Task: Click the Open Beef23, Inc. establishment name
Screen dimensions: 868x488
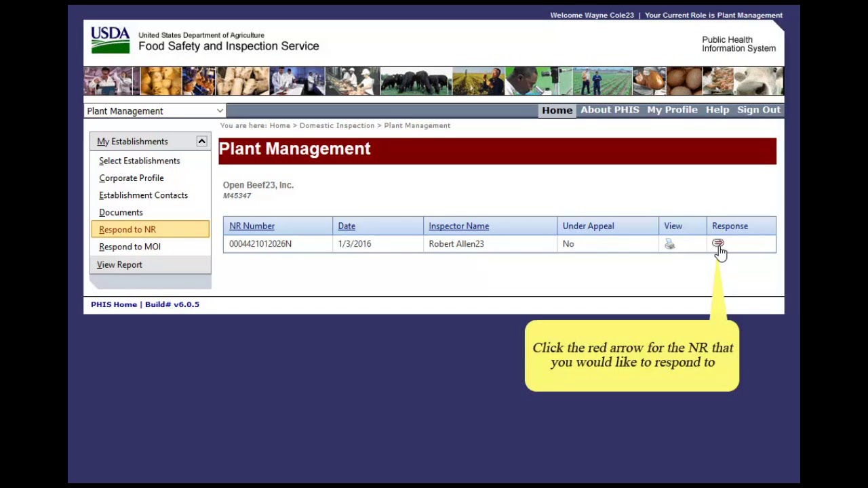Action: (258, 185)
